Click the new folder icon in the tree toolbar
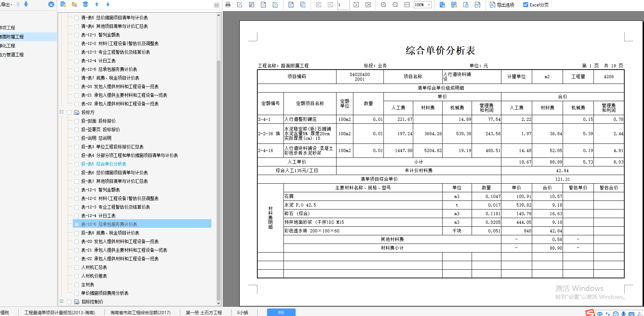The width and height of the screenshot is (644, 316). coord(74,4)
